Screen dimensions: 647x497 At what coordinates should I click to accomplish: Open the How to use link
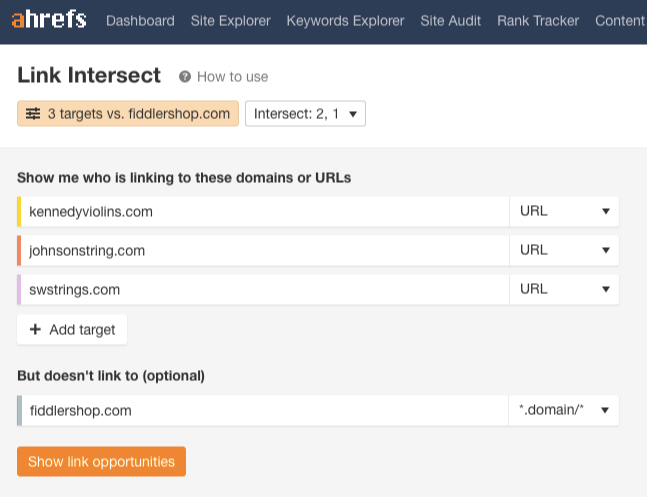[232, 77]
